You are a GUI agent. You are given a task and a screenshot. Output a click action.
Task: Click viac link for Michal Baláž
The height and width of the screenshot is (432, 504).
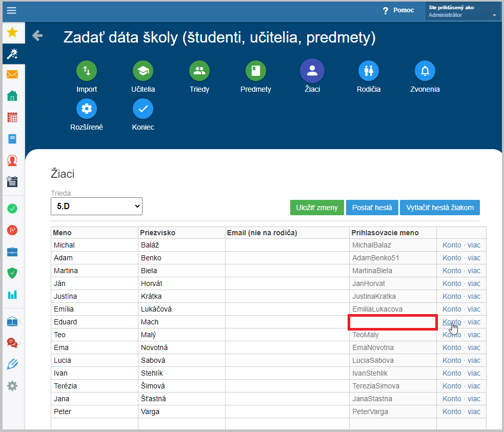point(474,245)
